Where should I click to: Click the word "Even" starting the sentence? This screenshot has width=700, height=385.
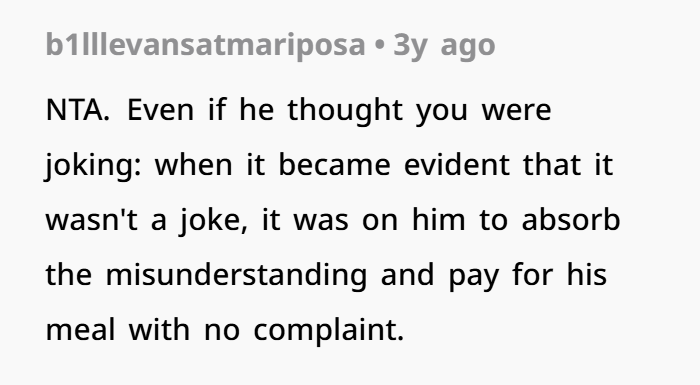click(x=161, y=110)
